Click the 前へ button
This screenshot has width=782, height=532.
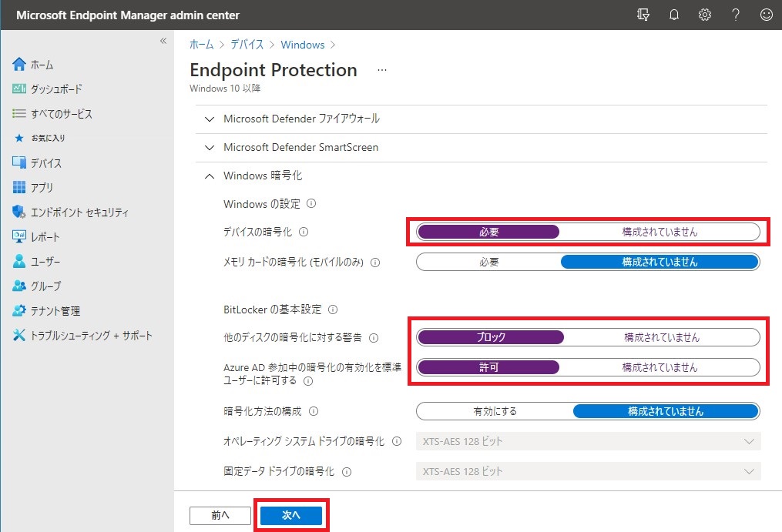[220, 516]
